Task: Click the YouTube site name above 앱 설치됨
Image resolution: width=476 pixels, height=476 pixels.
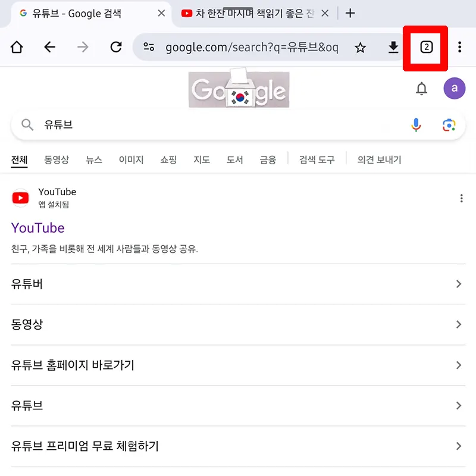Action: [57, 192]
